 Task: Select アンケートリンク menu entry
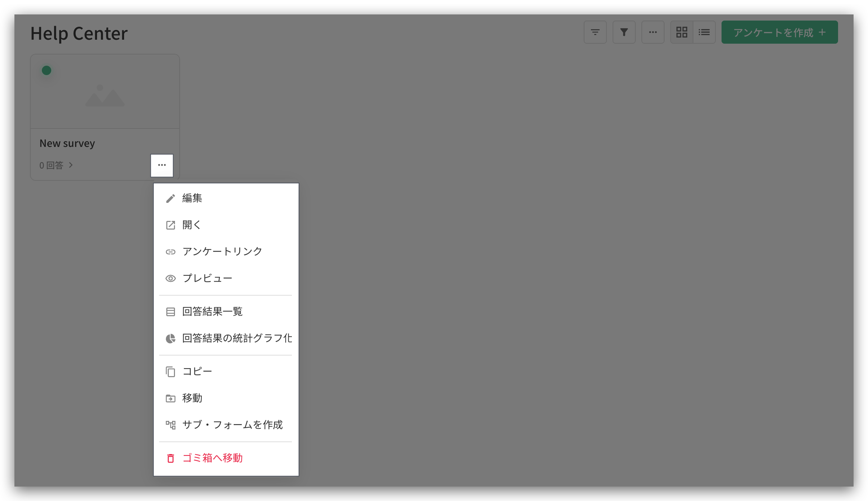tap(226, 252)
